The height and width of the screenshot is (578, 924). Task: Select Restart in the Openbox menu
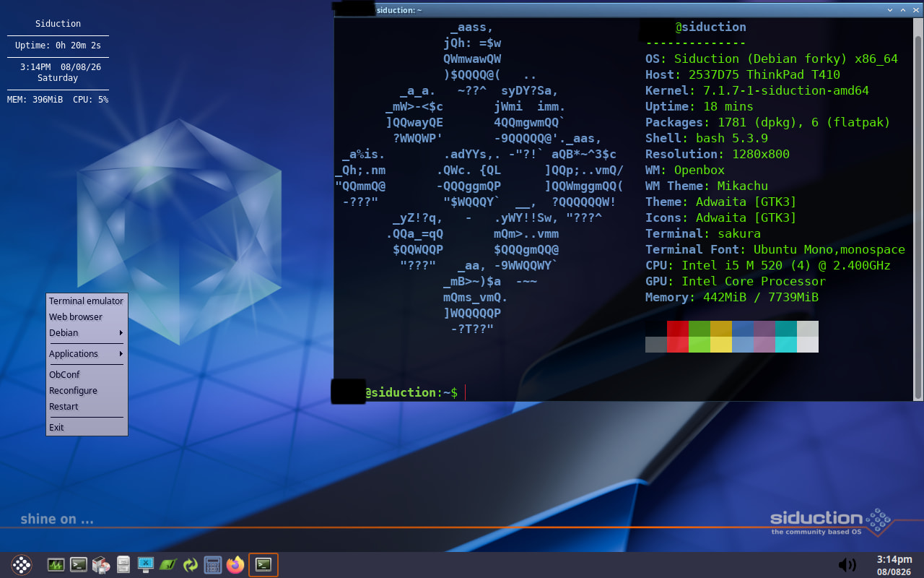87,407
